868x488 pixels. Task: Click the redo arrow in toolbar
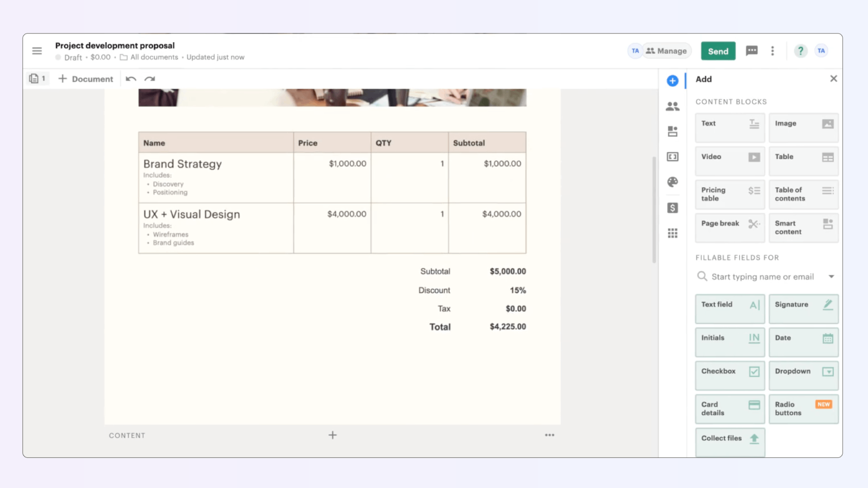coord(150,79)
